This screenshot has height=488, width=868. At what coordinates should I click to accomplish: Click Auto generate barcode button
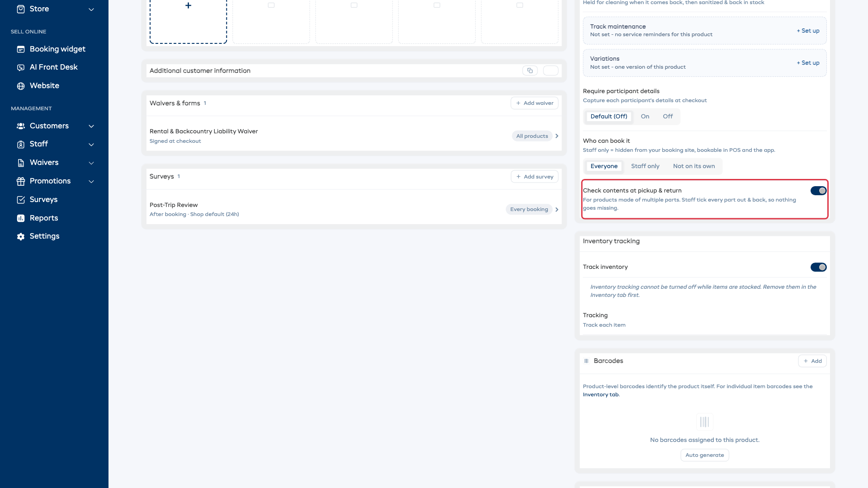point(704,455)
